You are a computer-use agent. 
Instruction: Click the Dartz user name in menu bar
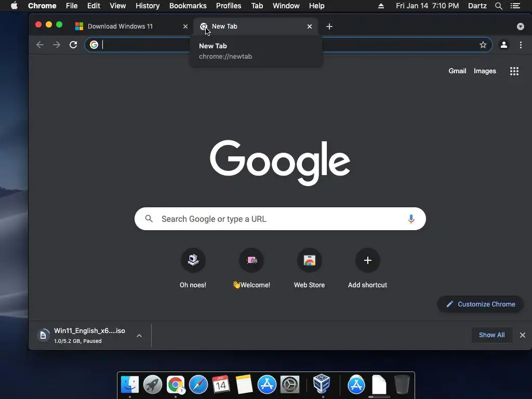coord(477,6)
